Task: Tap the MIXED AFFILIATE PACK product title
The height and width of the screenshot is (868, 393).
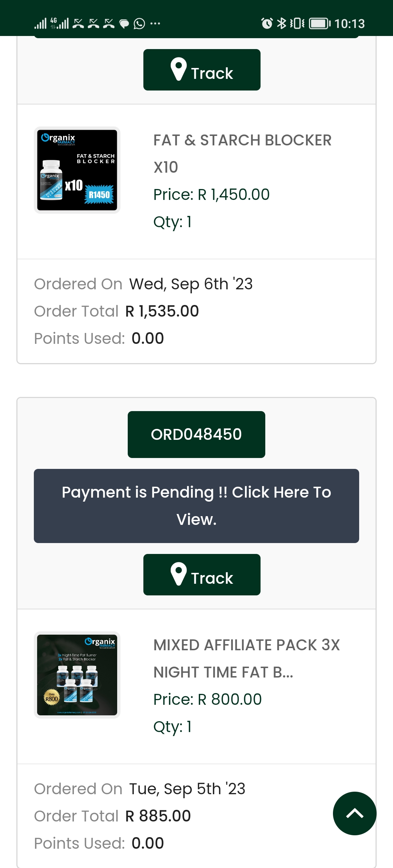Action: point(246,659)
